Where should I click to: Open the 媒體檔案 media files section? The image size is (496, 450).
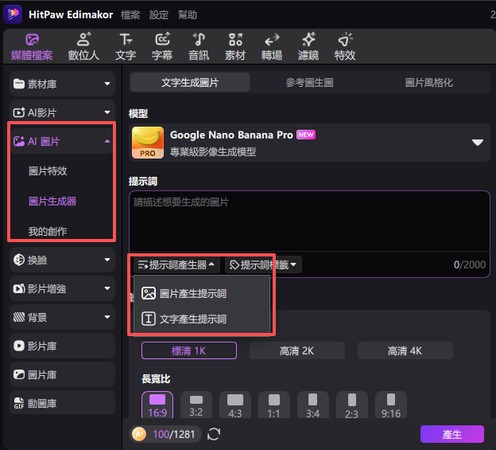(x=32, y=47)
